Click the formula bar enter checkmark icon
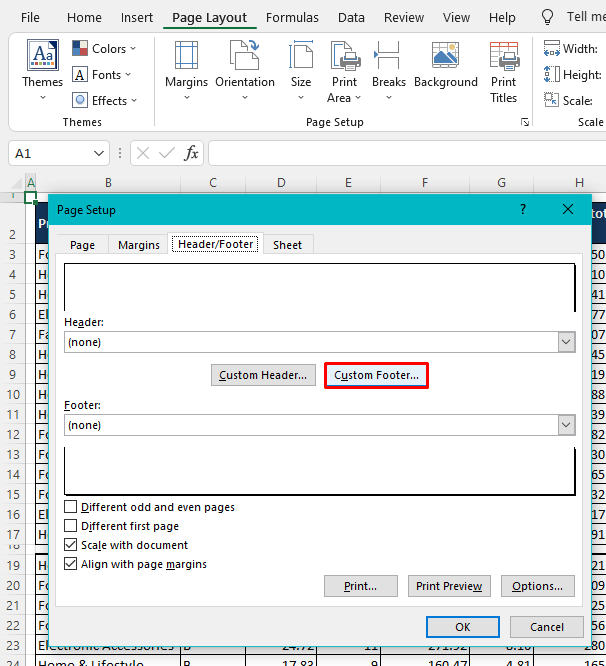This screenshot has width=606, height=666. [167, 153]
